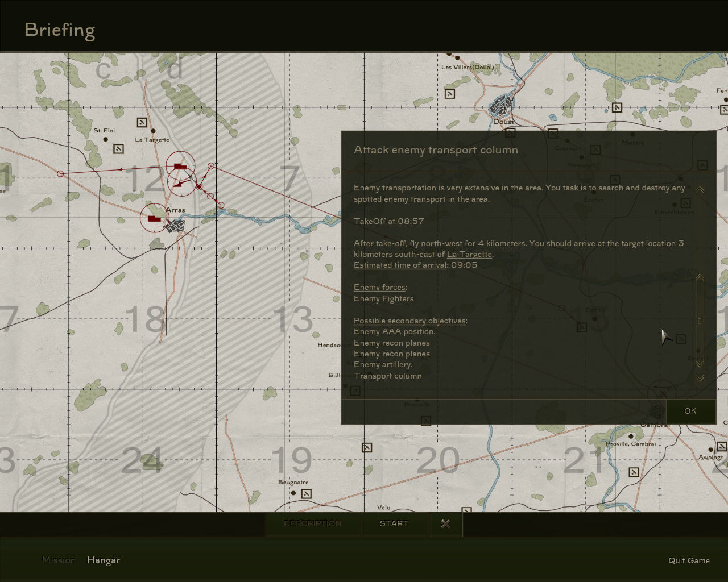The width and height of the screenshot is (728, 582).
Task: Click the 'Arras' map label
Action: click(176, 210)
